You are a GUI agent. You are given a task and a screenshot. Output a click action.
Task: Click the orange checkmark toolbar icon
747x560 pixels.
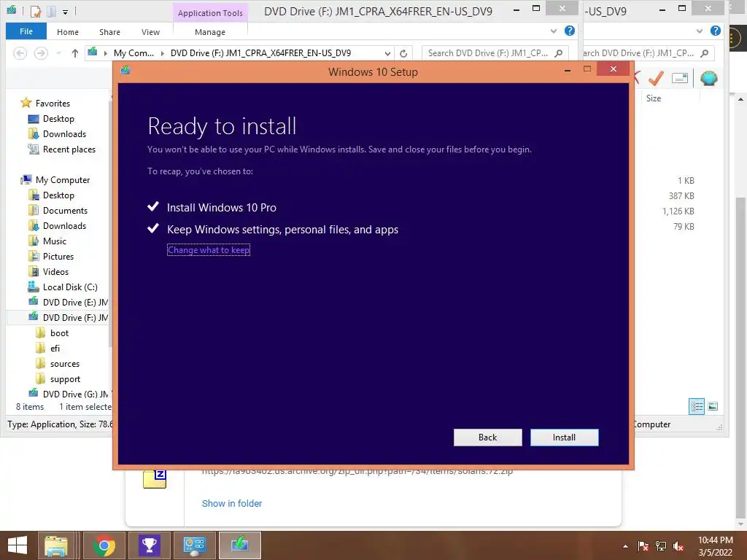656,77
